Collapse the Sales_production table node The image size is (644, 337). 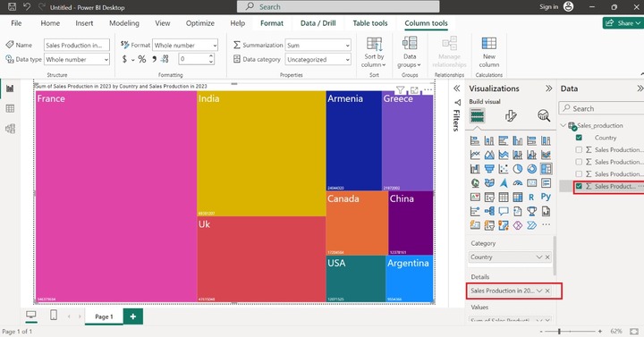(x=563, y=126)
